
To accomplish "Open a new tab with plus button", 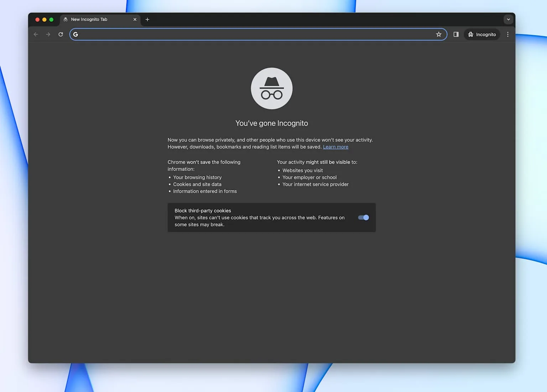I will (147, 20).
